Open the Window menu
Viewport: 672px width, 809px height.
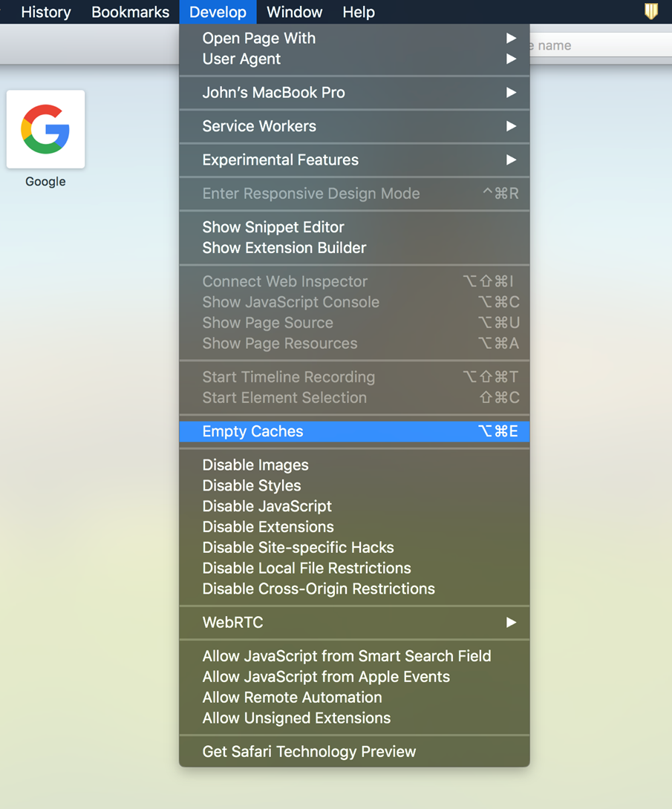(294, 12)
